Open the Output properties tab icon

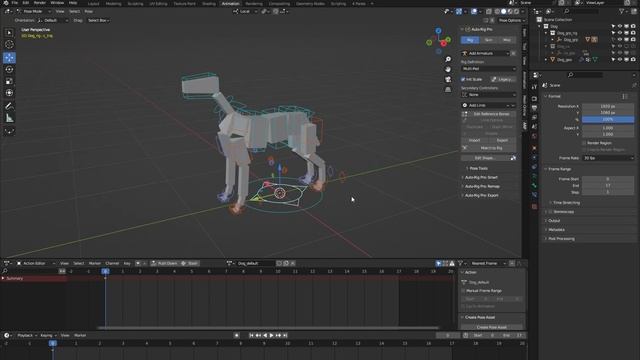click(534, 108)
